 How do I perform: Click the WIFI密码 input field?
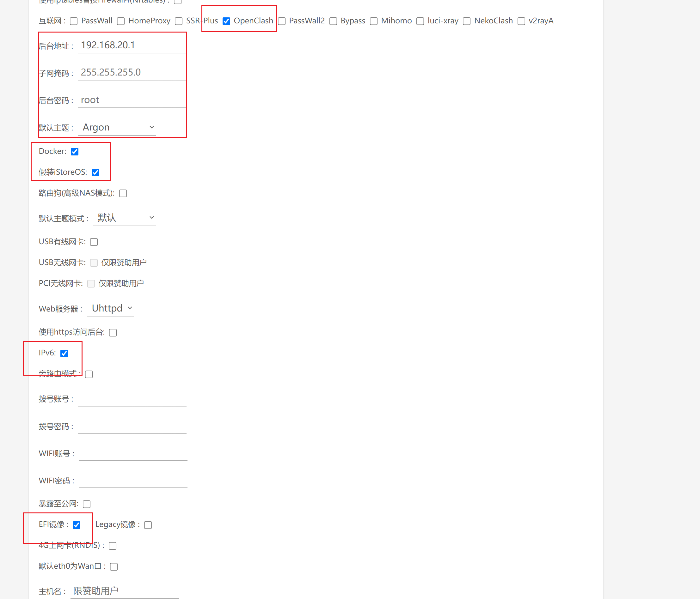point(133,481)
